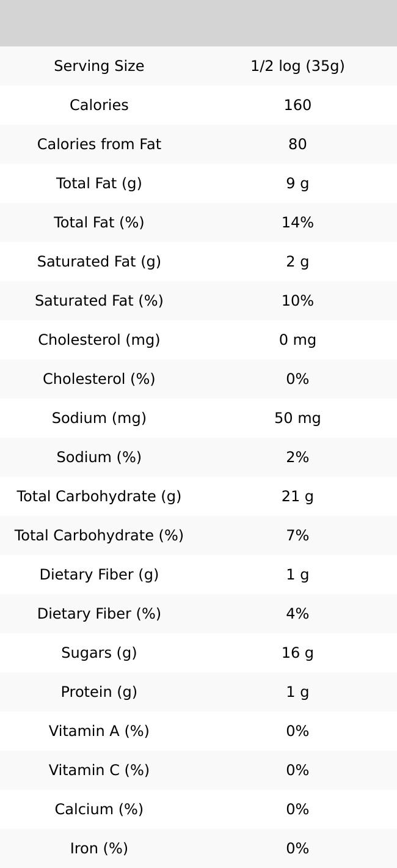This screenshot has width=397, height=868.
Task: Click the 14% Total Fat value
Action: [297, 223]
